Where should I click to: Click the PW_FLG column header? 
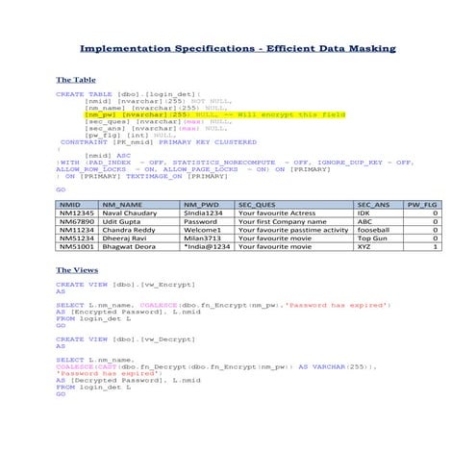[x=422, y=205]
